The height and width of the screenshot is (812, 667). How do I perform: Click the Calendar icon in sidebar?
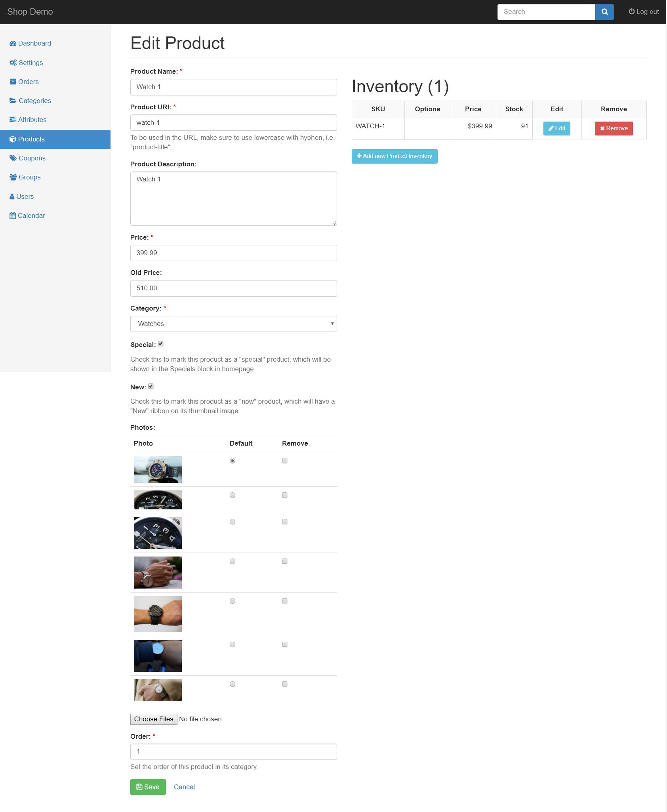13,215
